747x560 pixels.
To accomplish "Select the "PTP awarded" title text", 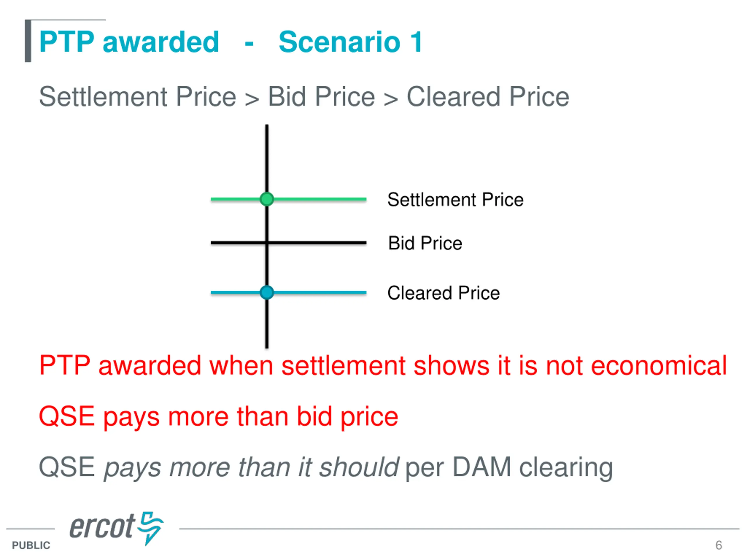I will tap(129, 42).
